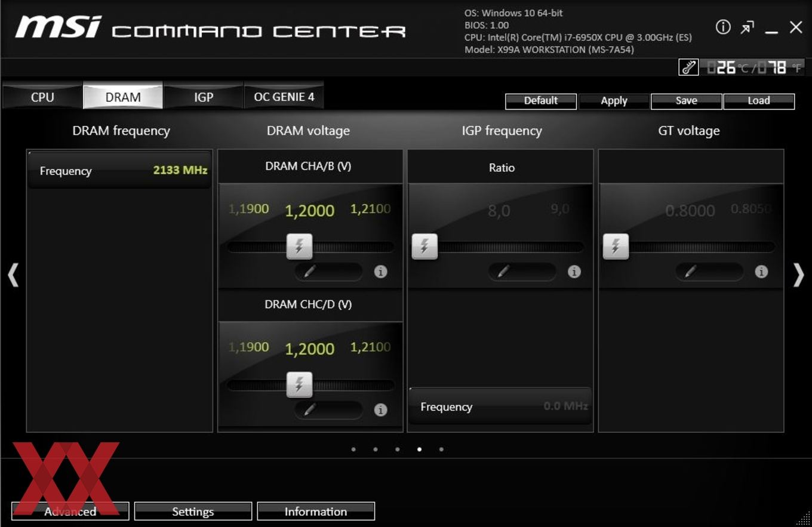
Task: Open the Information button
Action: (x=316, y=511)
